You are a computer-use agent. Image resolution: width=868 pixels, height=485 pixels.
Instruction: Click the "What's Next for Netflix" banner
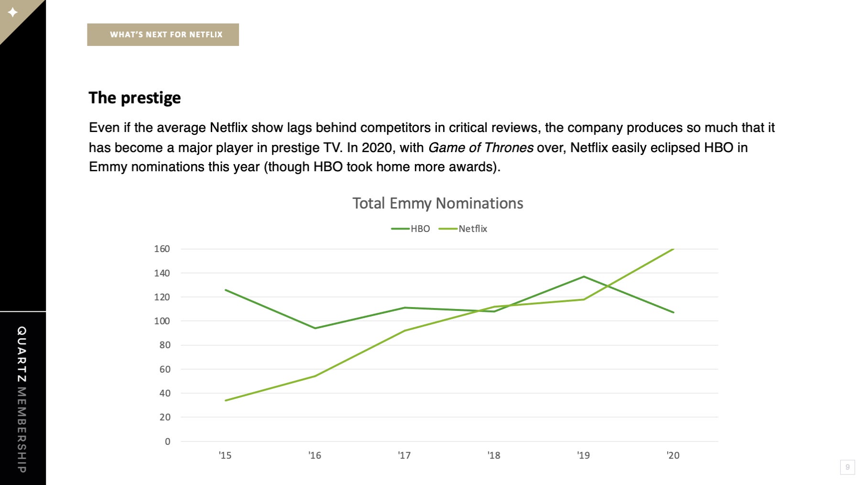pos(163,34)
